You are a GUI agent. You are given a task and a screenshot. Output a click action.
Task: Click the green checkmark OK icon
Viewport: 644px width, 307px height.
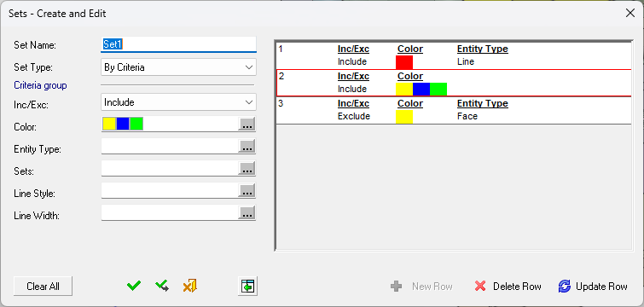click(x=134, y=286)
